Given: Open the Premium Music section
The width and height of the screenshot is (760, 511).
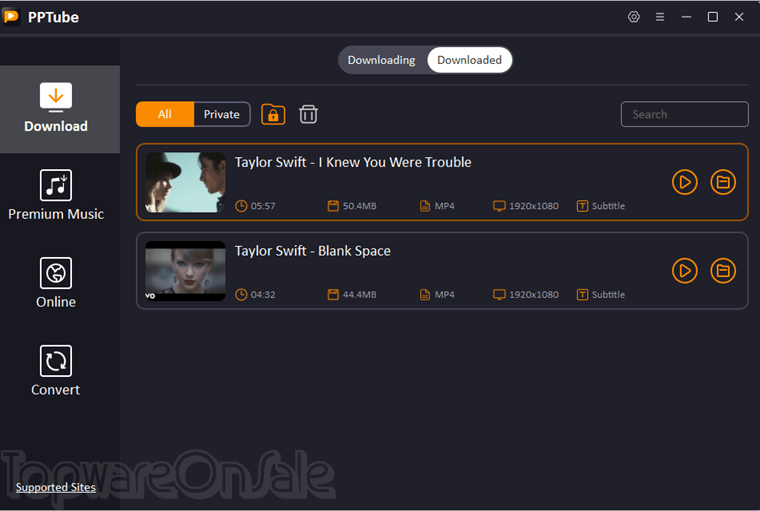Looking at the screenshot, I should coord(56,195).
